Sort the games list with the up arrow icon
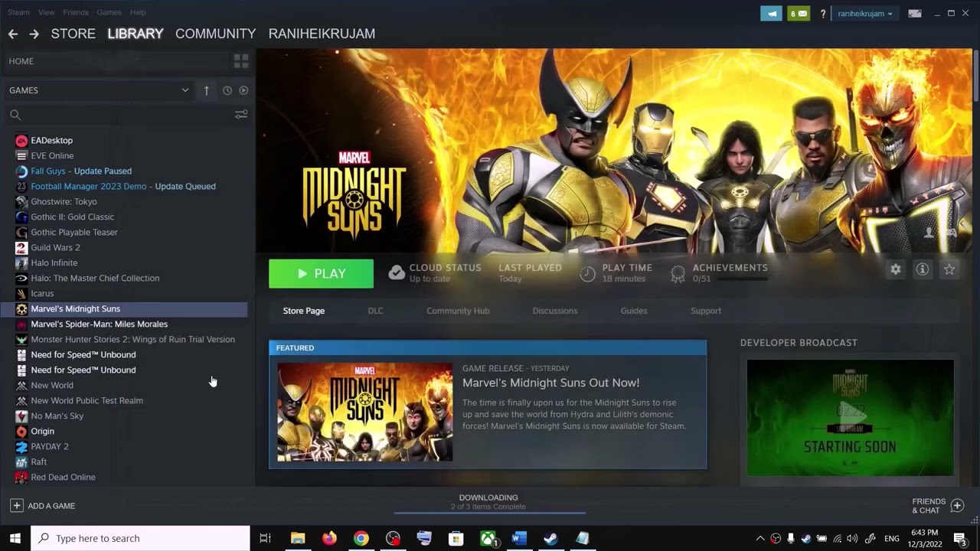The height and width of the screenshot is (551, 980). coord(206,90)
